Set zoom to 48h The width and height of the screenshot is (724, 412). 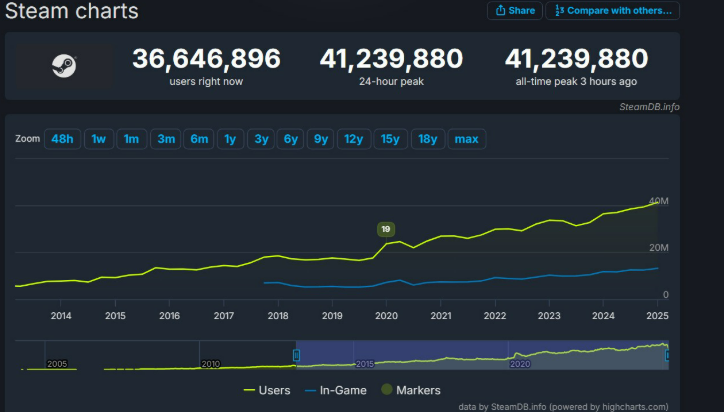[62, 139]
